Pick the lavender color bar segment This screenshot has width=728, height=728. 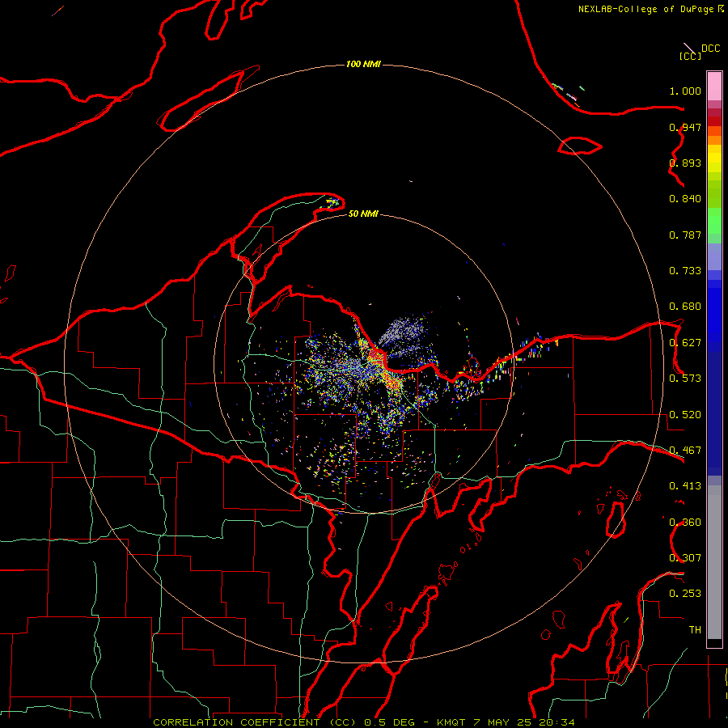pyautogui.click(x=714, y=256)
